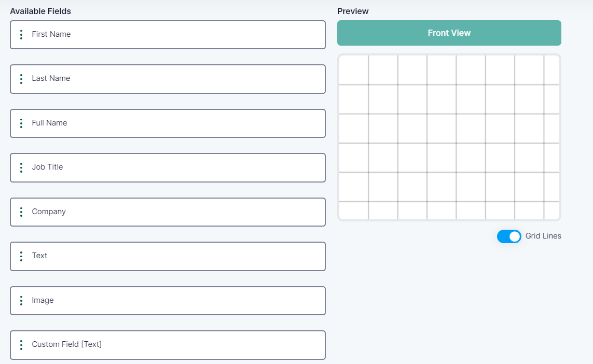Click the Grid Lines label text

coord(543,236)
